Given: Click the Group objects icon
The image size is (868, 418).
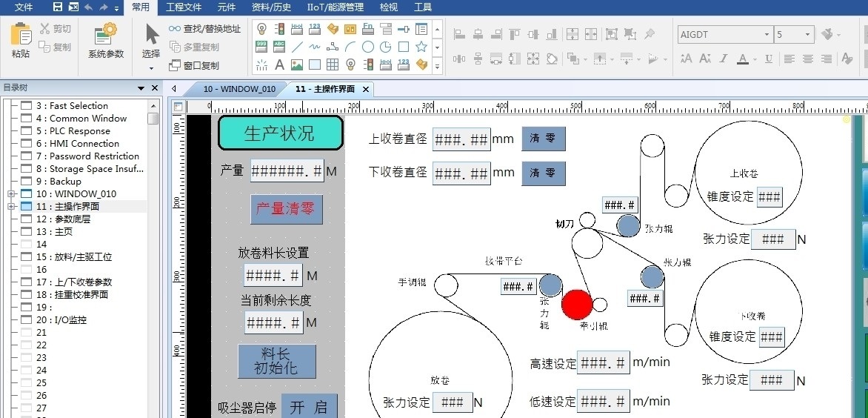Looking at the screenshot, I should [x=612, y=34].
